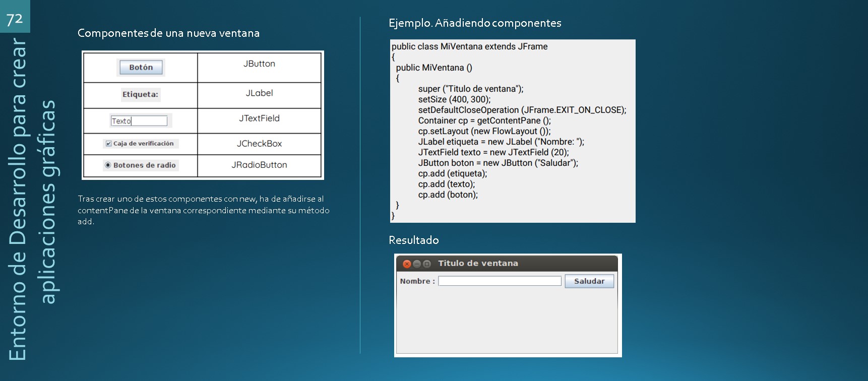Select the "Botones de radio" radio button

[x=107, y=165]
